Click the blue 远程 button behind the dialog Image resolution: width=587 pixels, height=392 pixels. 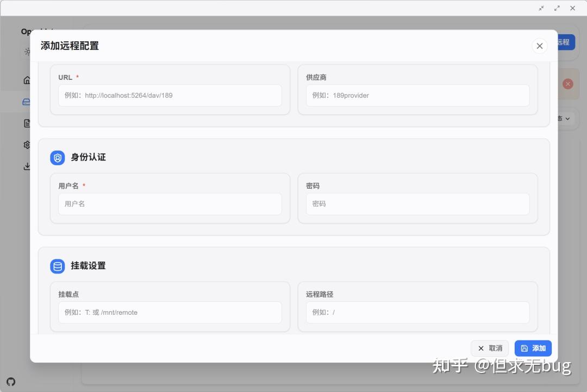click(566, 42)
